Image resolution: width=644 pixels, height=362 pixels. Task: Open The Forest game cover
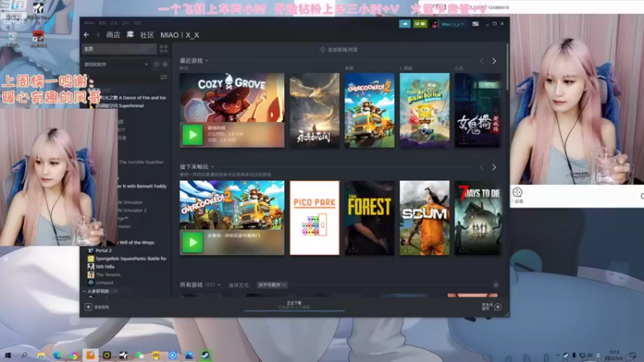pyautogui.click(x=369, y=218)
